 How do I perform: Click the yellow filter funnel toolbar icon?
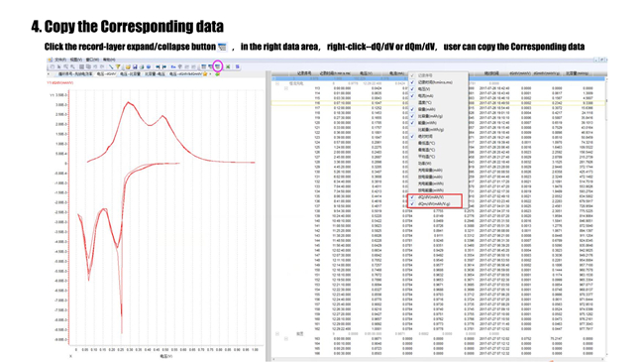[118, 66]
